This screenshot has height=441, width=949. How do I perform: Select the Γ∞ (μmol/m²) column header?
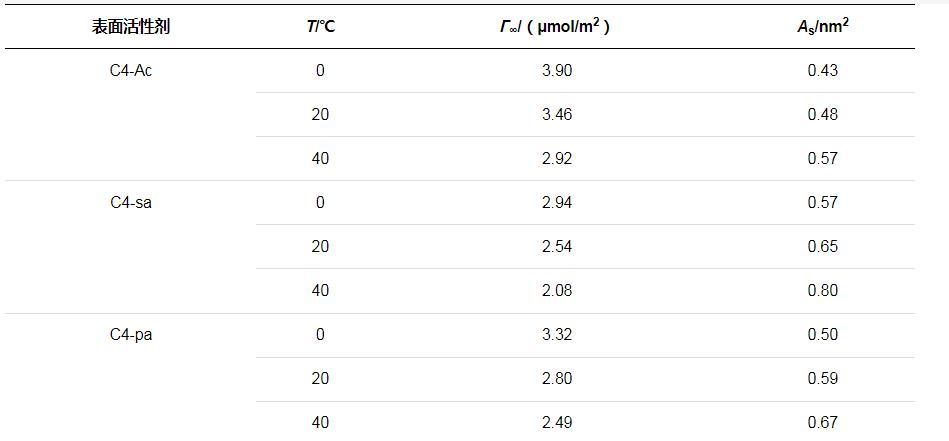point(556,27)
